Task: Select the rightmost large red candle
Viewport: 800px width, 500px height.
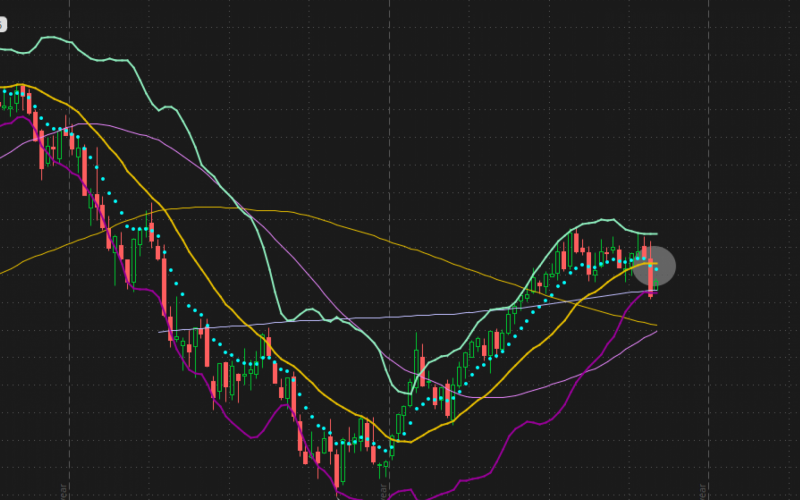Action: coord(651,278)
